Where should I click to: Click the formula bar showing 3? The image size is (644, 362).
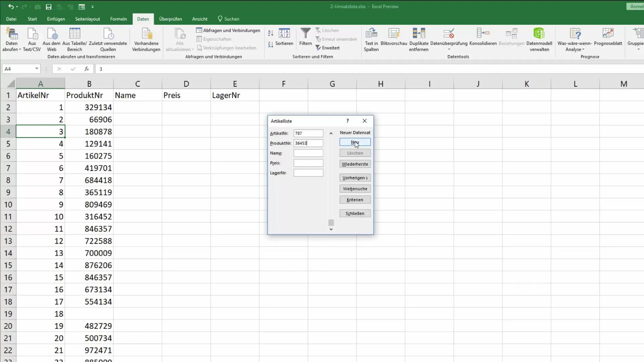tap(369, 69)
